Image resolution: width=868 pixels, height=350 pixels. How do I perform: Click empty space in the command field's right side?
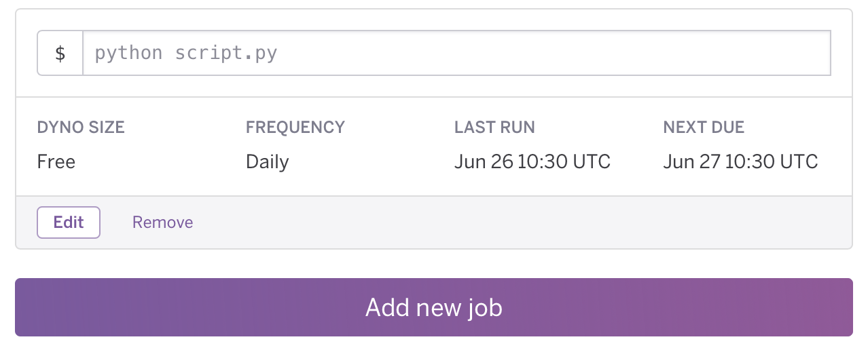[611, 53]
